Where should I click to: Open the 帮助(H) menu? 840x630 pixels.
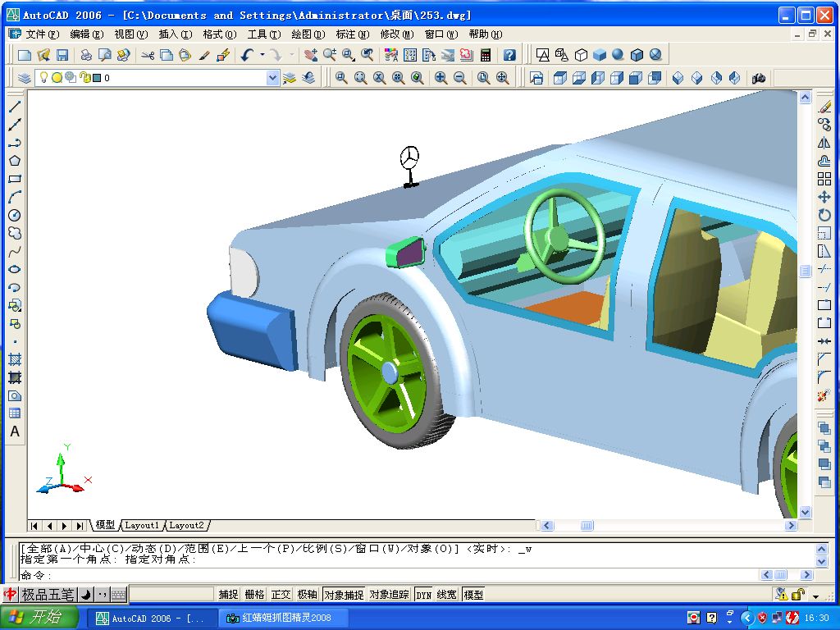coord(486,34)
